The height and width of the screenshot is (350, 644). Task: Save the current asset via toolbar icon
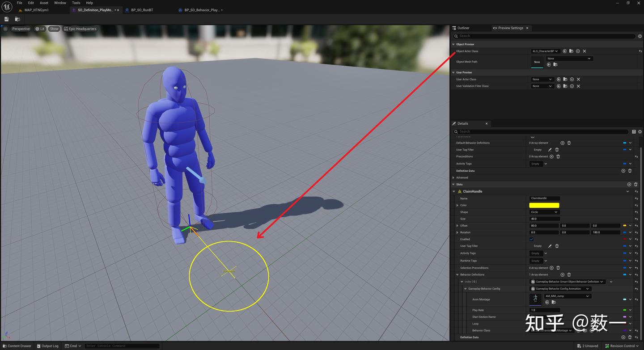[x=6, y=19]
